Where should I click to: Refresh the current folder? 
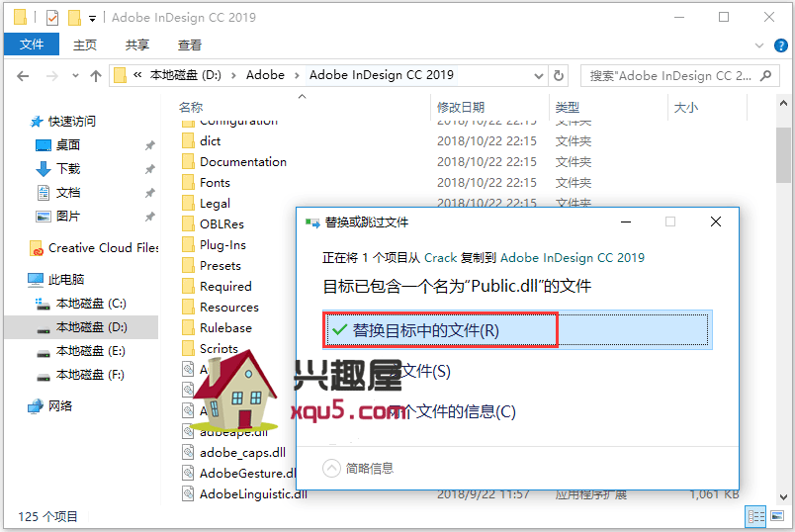pyautogui.click(x=559, y=75)
